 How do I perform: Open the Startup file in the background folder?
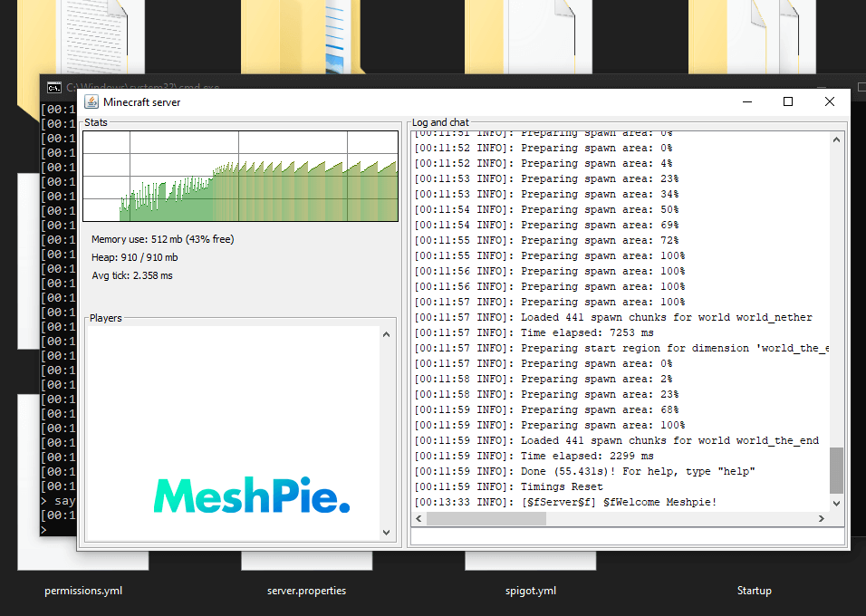coord(755,591)
